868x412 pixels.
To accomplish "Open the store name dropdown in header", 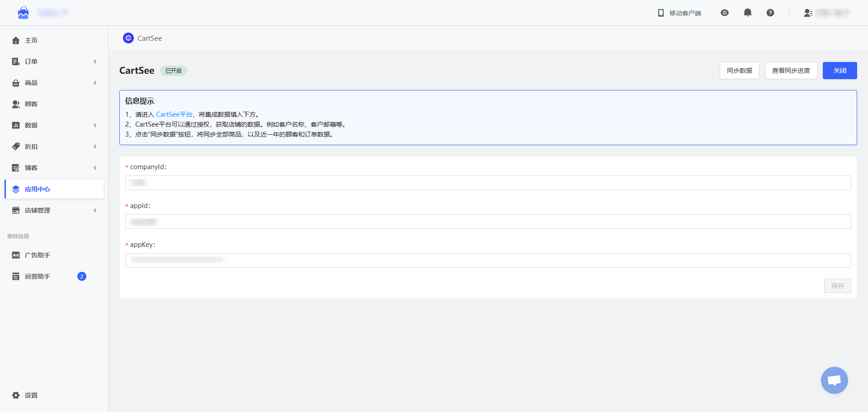I will click(x=52, y=13).
